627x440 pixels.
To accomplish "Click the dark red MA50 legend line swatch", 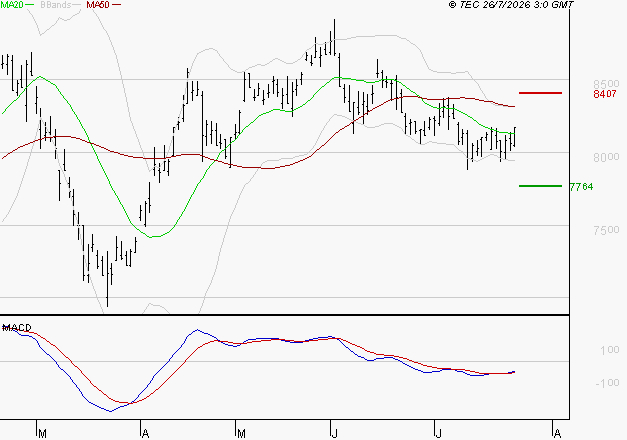I will (x=116, y=5).
